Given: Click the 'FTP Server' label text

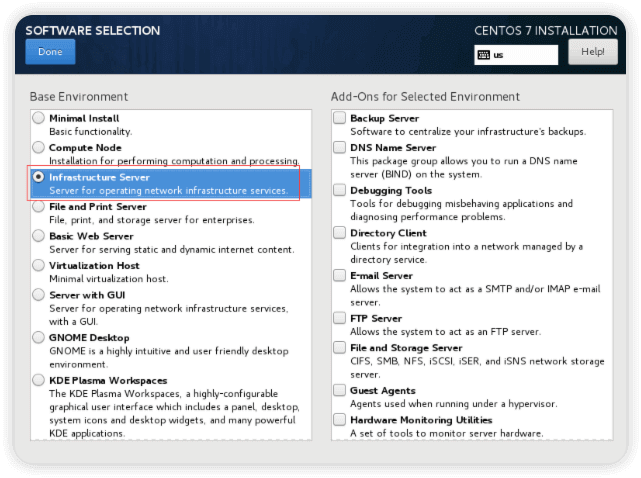Looking at the screenshot, I should [376, 319].
